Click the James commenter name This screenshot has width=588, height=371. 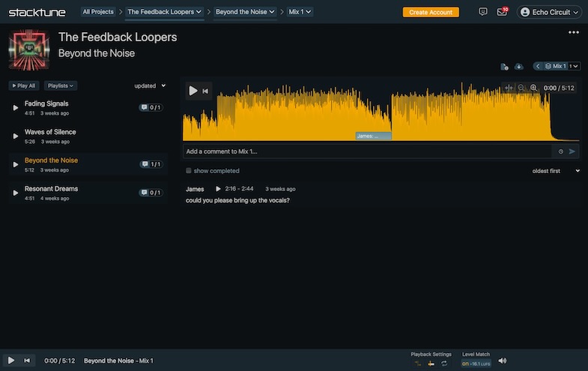coord(195,189)
